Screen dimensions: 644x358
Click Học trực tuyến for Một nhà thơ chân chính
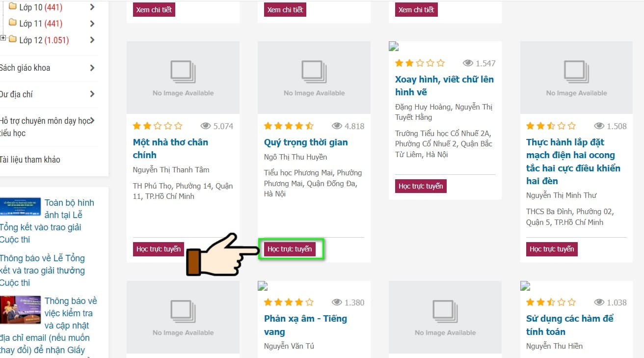[x=159, y=249]
